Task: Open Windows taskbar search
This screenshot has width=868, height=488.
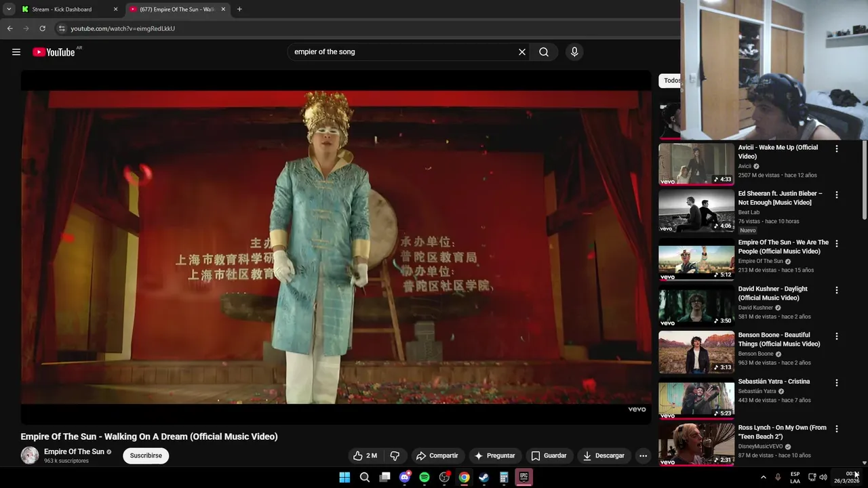Action: tap(365, 477)
